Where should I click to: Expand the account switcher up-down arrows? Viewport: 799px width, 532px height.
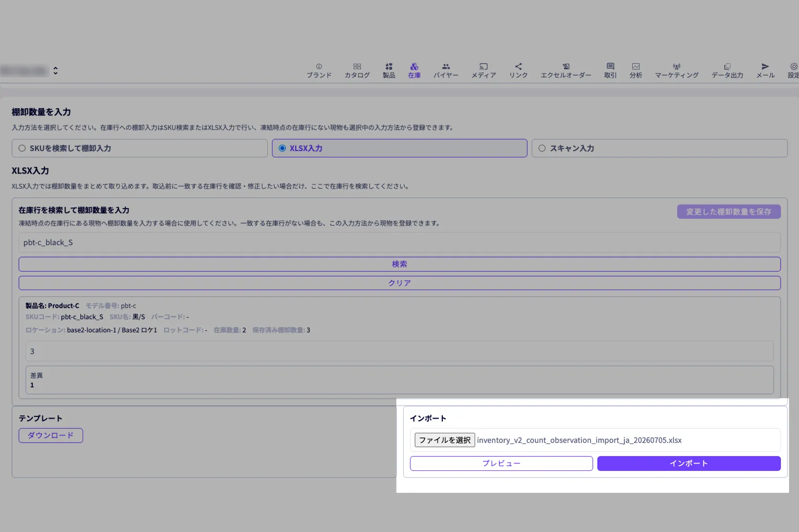pos(55,71)
